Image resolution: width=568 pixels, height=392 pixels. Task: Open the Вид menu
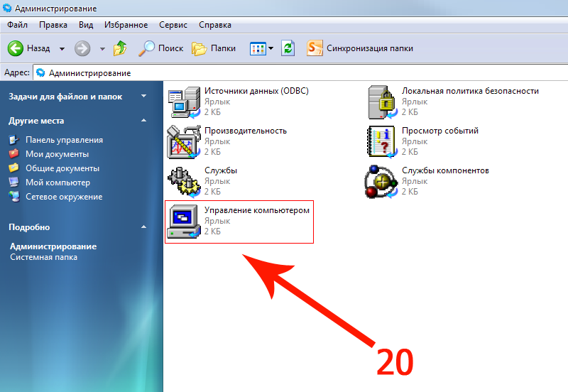86,25
